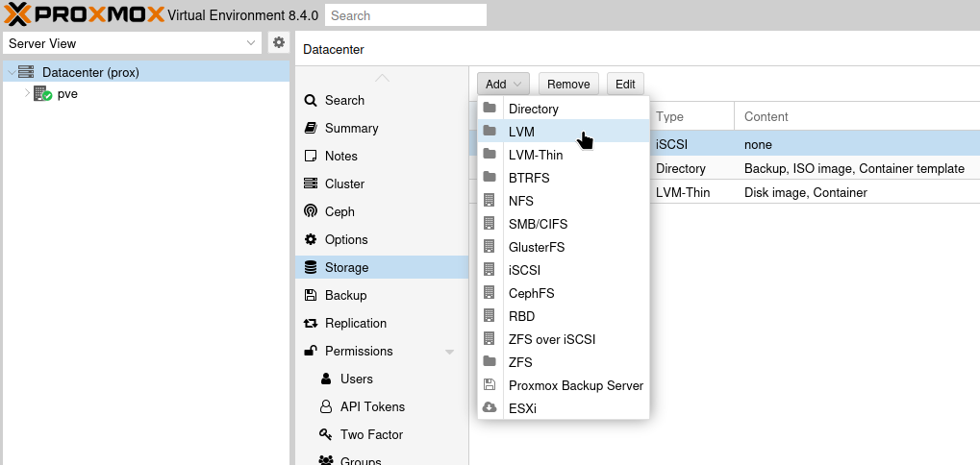The height and width of the screenshot is (465, 980).
Task: Open API Tokens under Permissions
Action: coord(382,407)
